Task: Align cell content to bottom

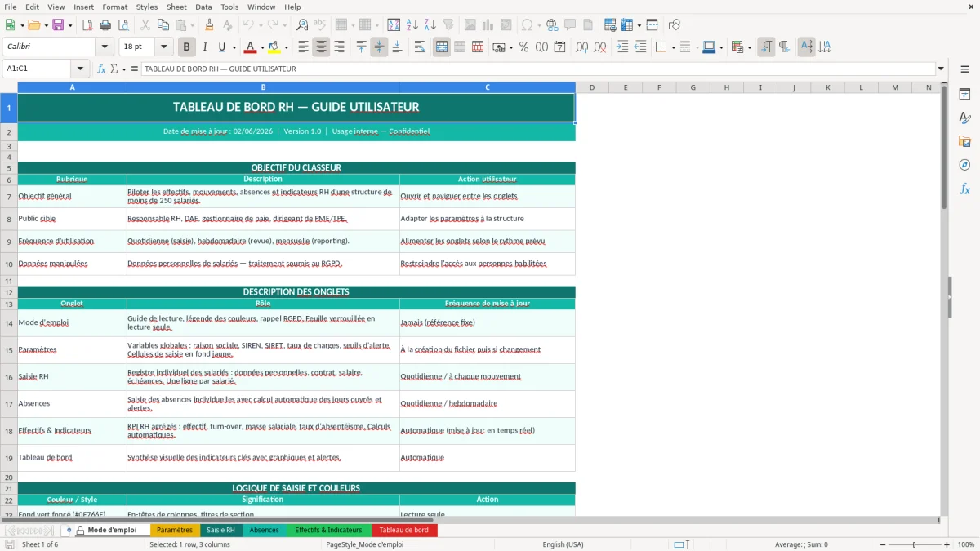Action: (x=397, y=47)
